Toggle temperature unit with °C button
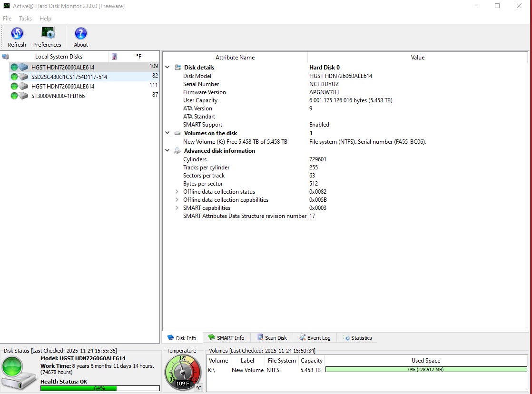This screenshot has height=394, width=532. pyautogui.click(x=199, y=388)
